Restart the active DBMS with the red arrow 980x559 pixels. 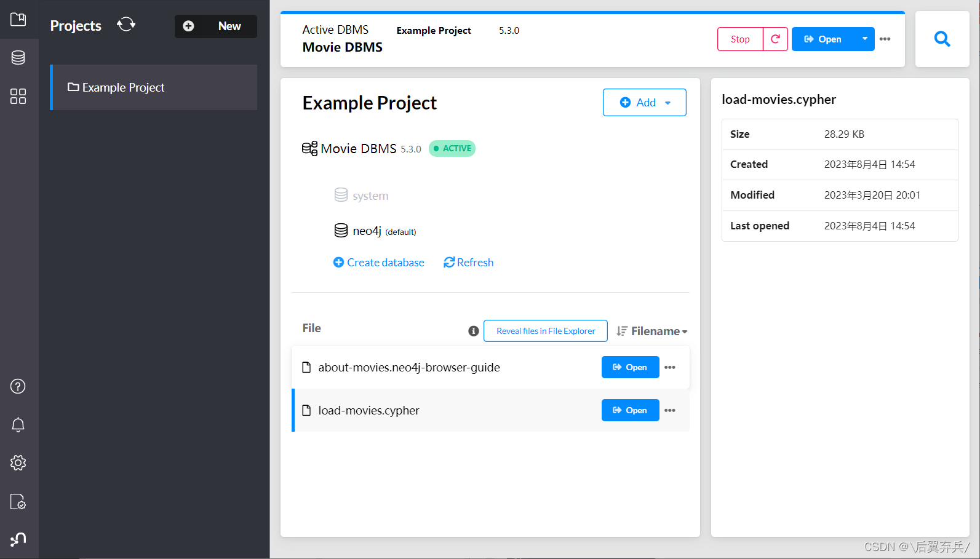776,39
